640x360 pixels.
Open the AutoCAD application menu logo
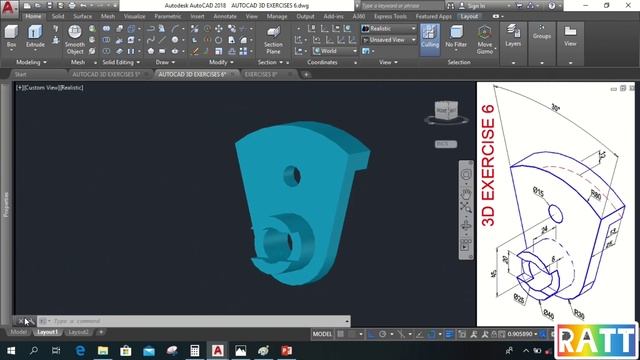click(x=9, y=8)
